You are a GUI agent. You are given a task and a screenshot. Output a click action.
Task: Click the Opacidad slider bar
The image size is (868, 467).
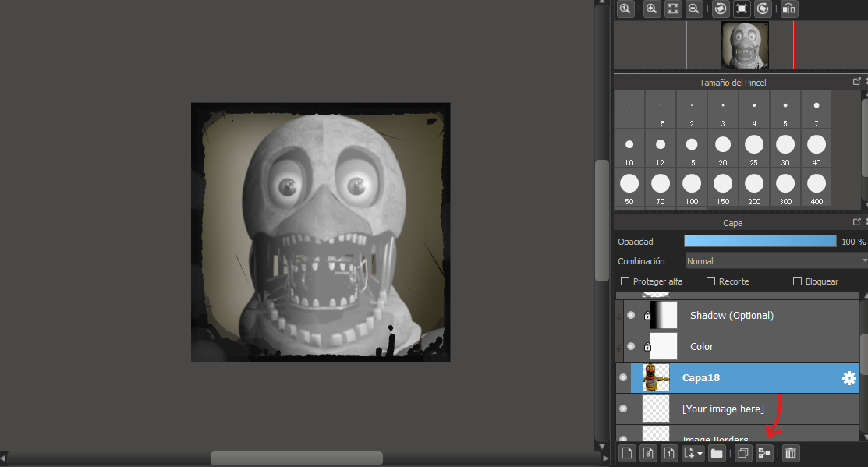(760, 242)
